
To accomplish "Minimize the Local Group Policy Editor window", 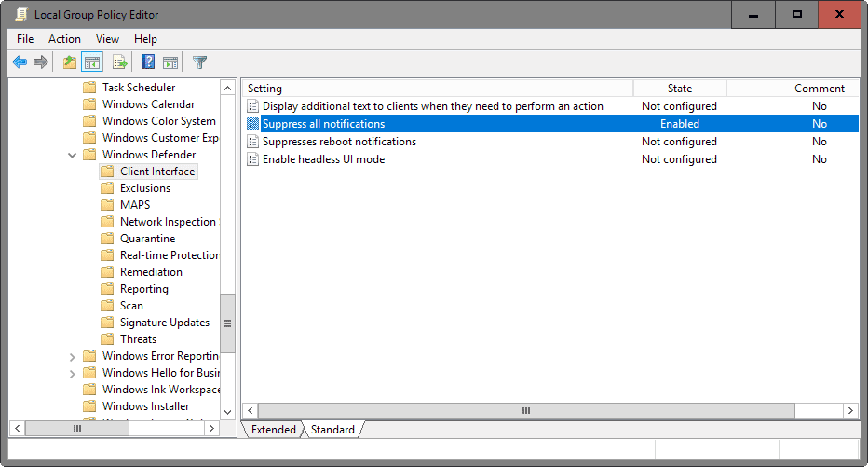I will coord(753,14).
